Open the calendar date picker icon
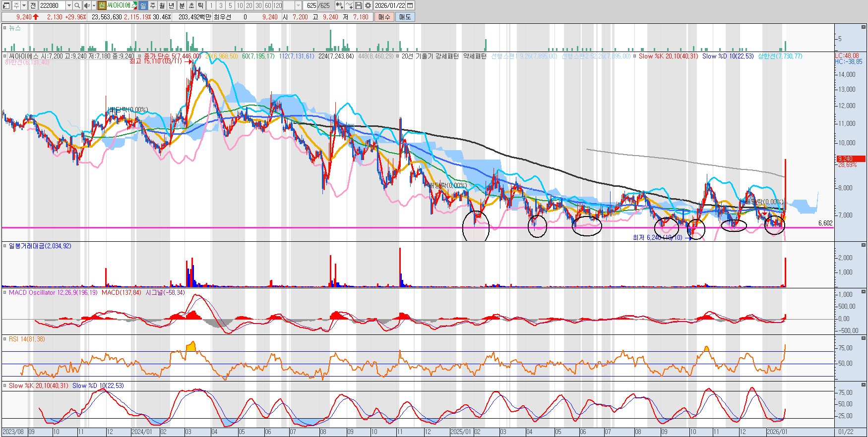The height and width of the screenshot is (437, 868). pos(410,5)
